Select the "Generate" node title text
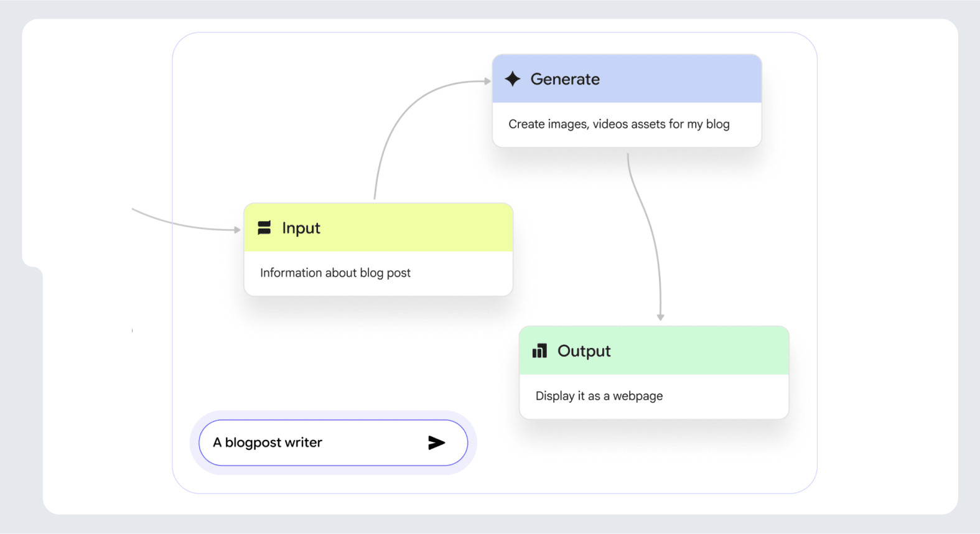 (565, 79)
